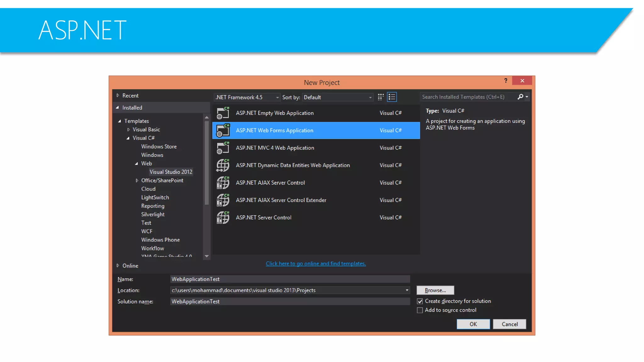Click the OK button
Screen dimensions: 644x362
[473, 324]
